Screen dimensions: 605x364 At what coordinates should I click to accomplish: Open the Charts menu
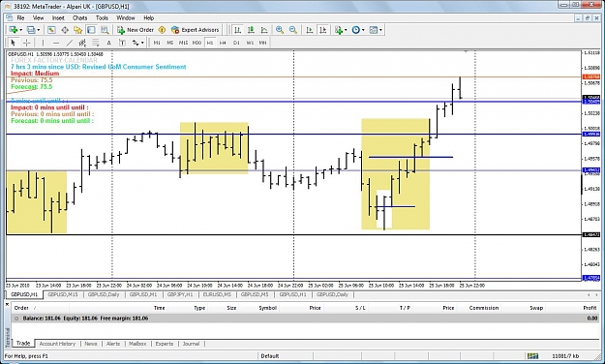(80, 17)
